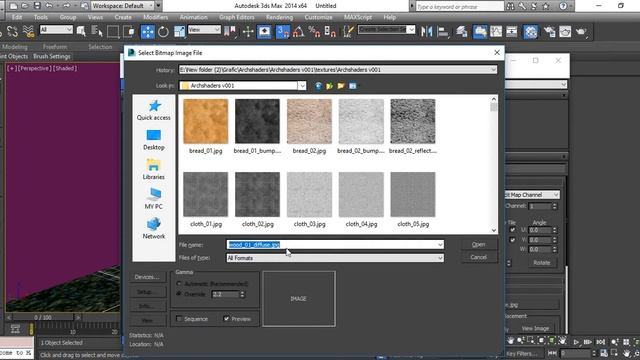Open the Curve Editor icon
The width and height of the screenshot is (640, 360).
pyautogui.click(x=496, y=31)
